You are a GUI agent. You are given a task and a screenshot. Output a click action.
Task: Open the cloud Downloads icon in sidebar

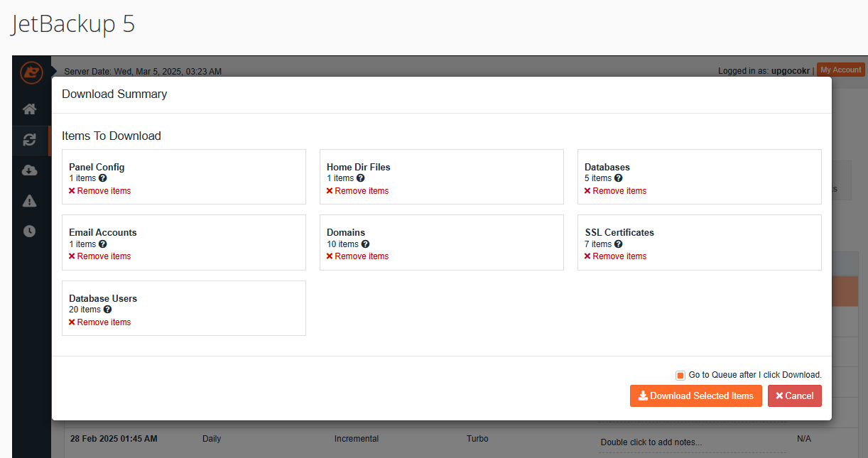coord(29,170)
